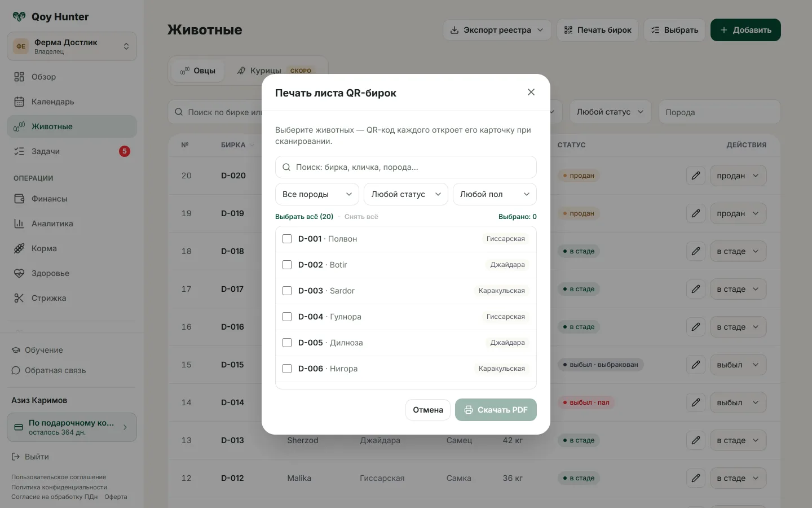Tick the checkbox for D-001 Полвон

pos(287,239)
